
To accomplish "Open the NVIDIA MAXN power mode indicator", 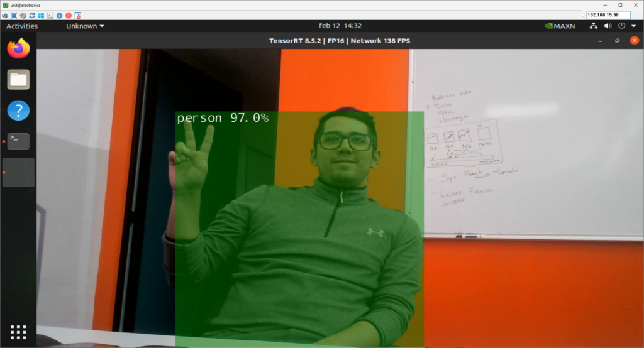I will pos(560,26).
